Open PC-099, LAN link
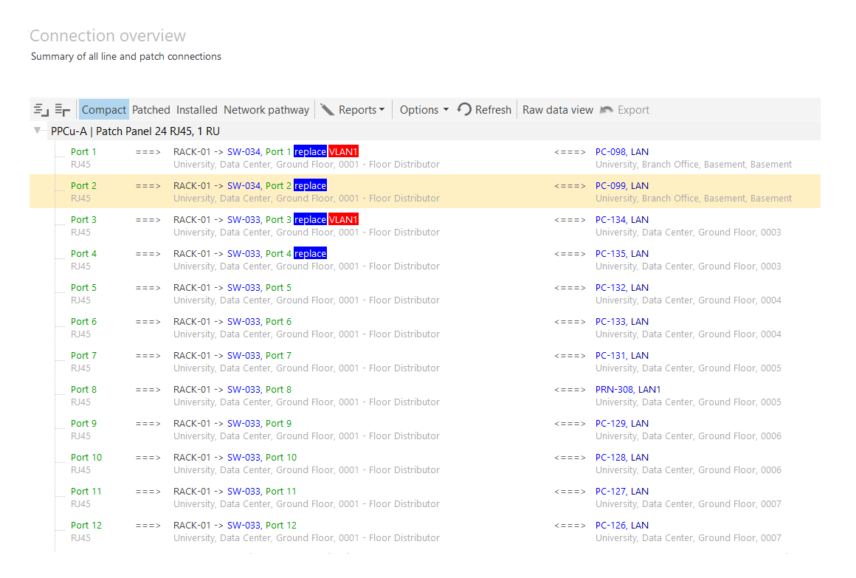 pyautogui.click(x=622, y=186)
